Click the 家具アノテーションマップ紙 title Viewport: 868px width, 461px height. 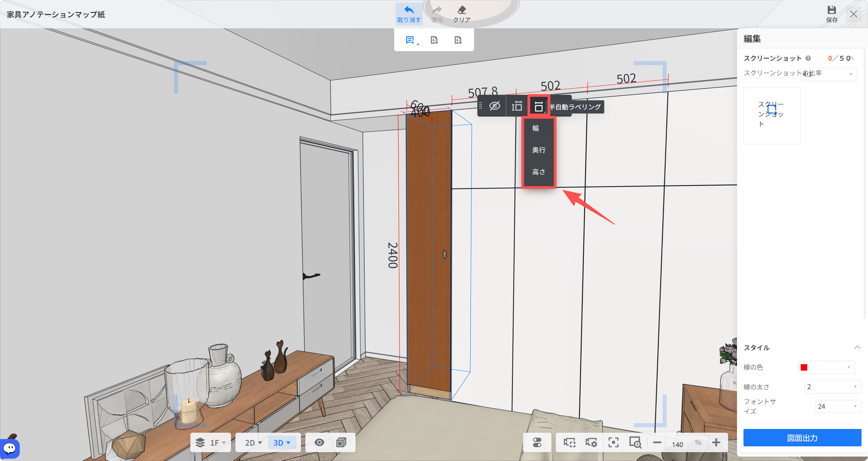pos(56,14)
